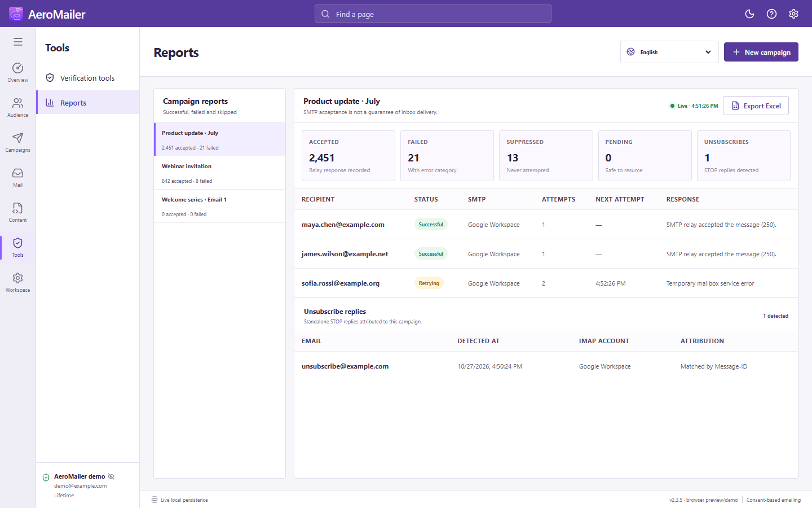The height and width of the screenshot is (508, 812).
Task: Click the Failed 21 stat card
Action: (447, 156)
